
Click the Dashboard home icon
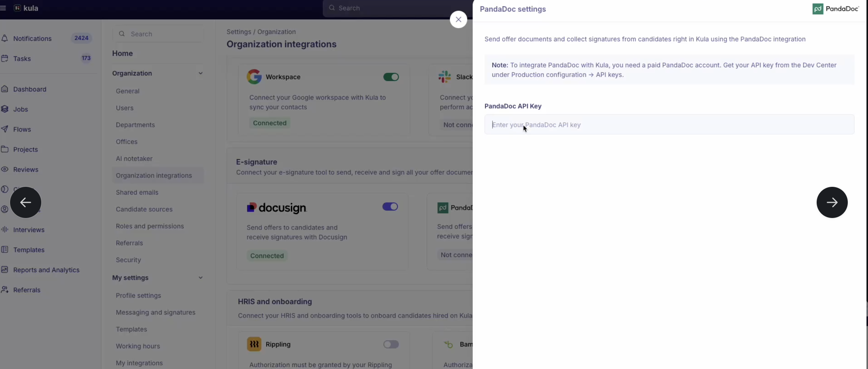tap(5, 89)
